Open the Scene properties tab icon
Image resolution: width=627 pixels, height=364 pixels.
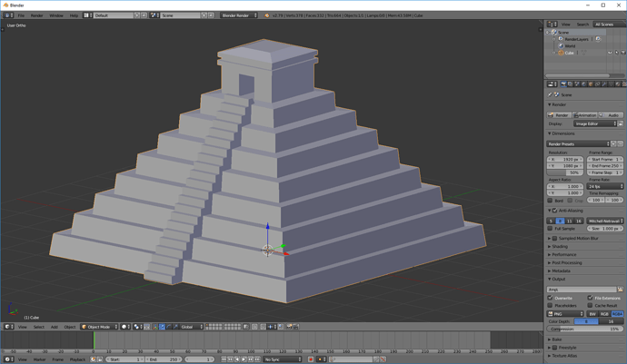pos(577,84)
